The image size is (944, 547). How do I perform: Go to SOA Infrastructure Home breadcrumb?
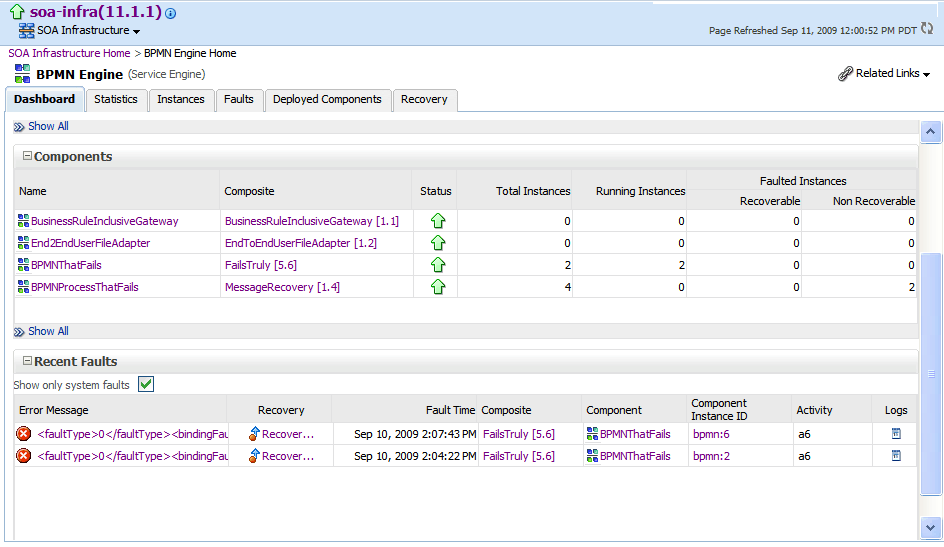tap(69, 54)
